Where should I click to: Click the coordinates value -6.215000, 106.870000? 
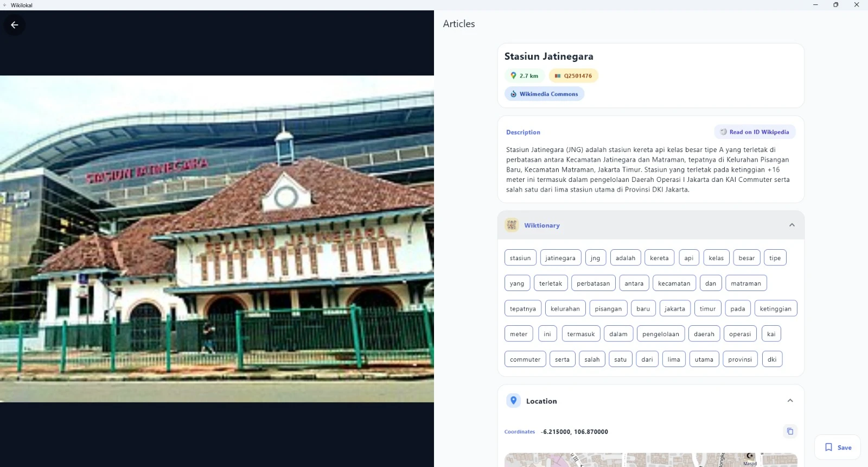575,432
